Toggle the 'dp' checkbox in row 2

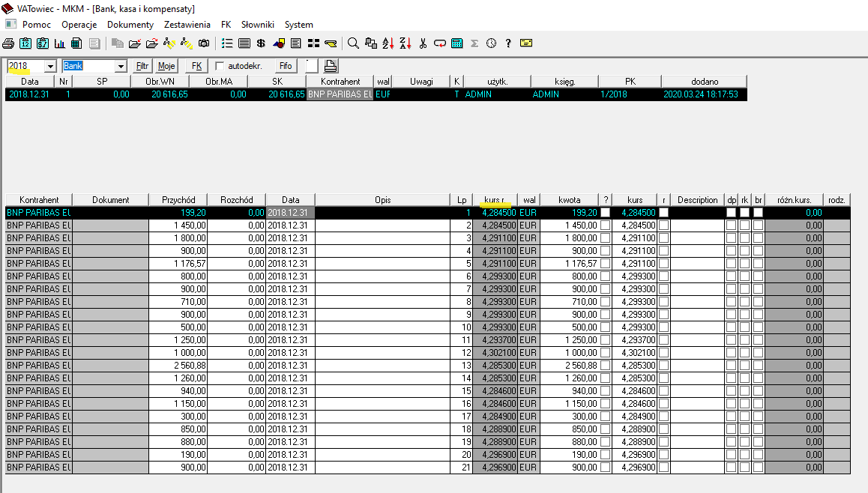pyautogui.click(x=731, y=226)
